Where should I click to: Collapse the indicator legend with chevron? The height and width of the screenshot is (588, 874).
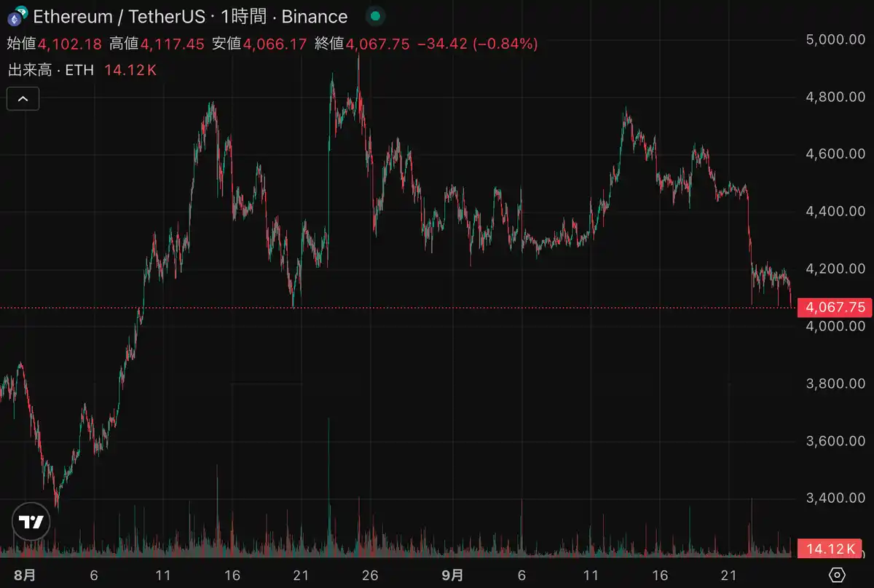click(x=23, y=98)
